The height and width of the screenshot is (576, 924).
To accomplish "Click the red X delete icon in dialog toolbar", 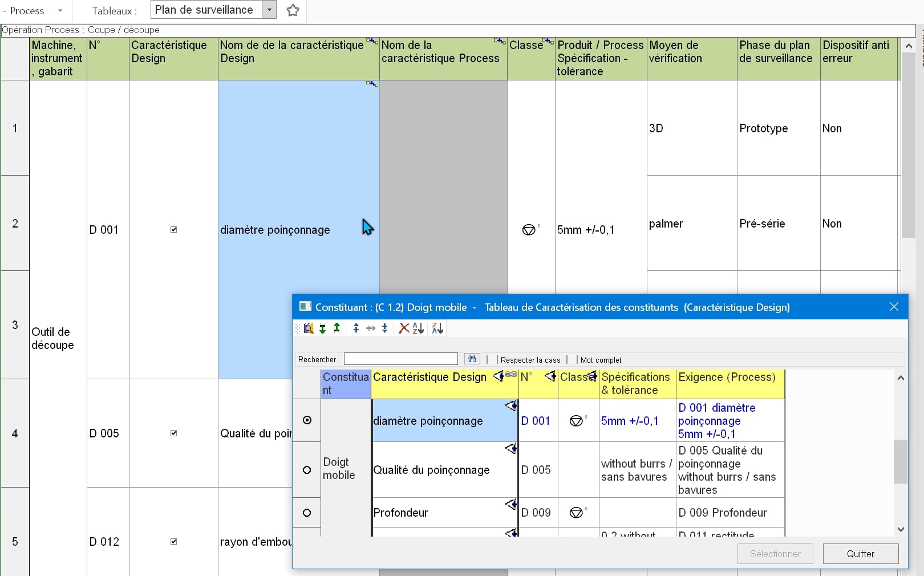I will 404,328.
